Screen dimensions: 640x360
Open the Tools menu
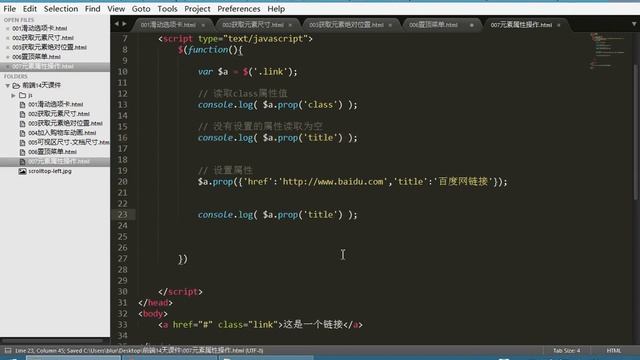pyautogui.click(x=167, y=9)
